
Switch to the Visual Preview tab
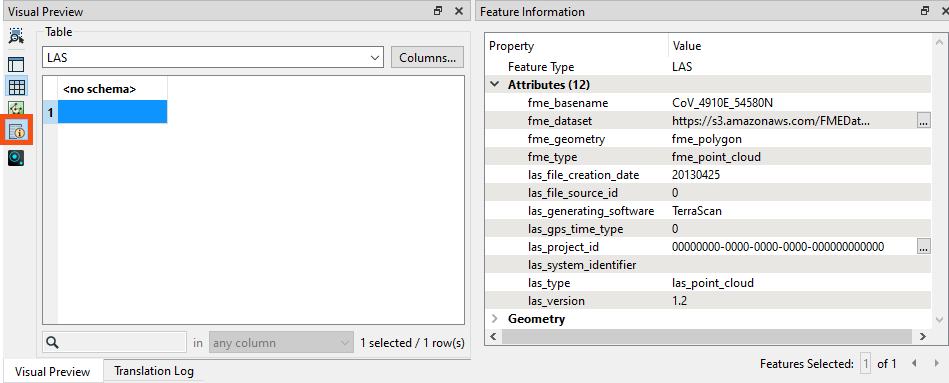[53, 372]
